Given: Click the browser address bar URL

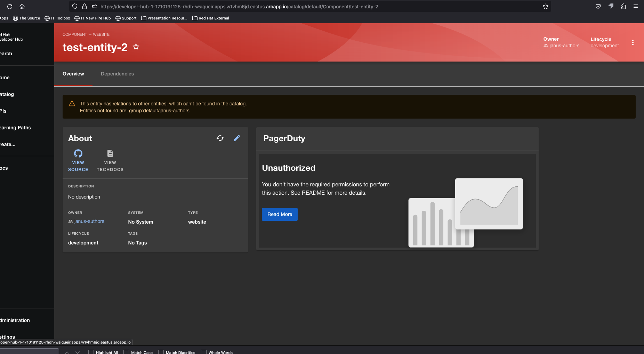Looking at the screenshot, I should tap(239, 7).
